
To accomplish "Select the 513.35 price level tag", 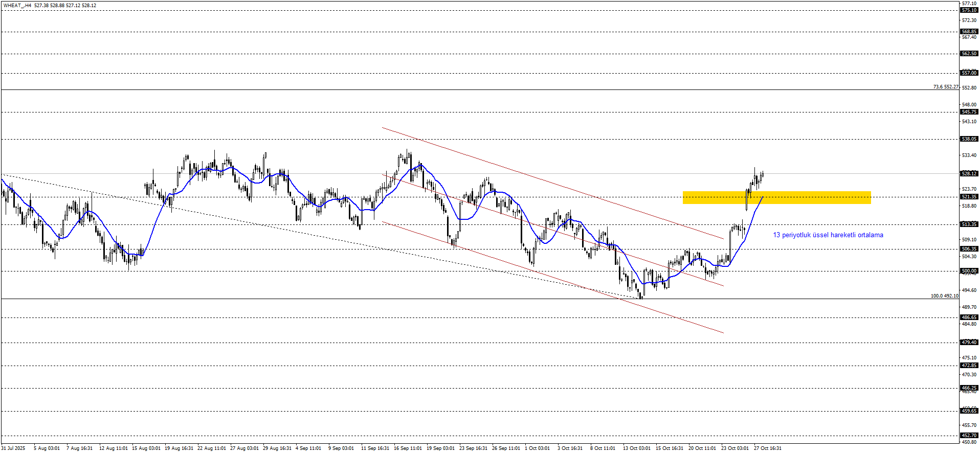I will (x=969, y=224).
